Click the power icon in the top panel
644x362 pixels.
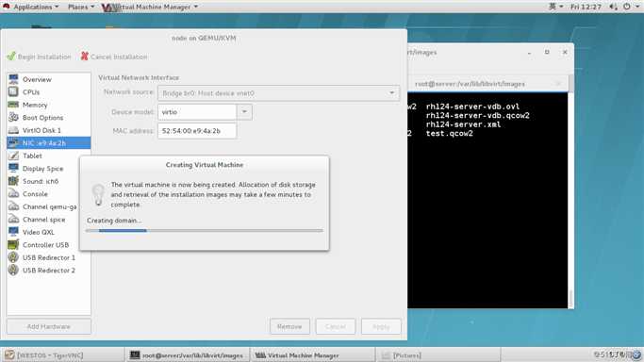coord(627,7)
